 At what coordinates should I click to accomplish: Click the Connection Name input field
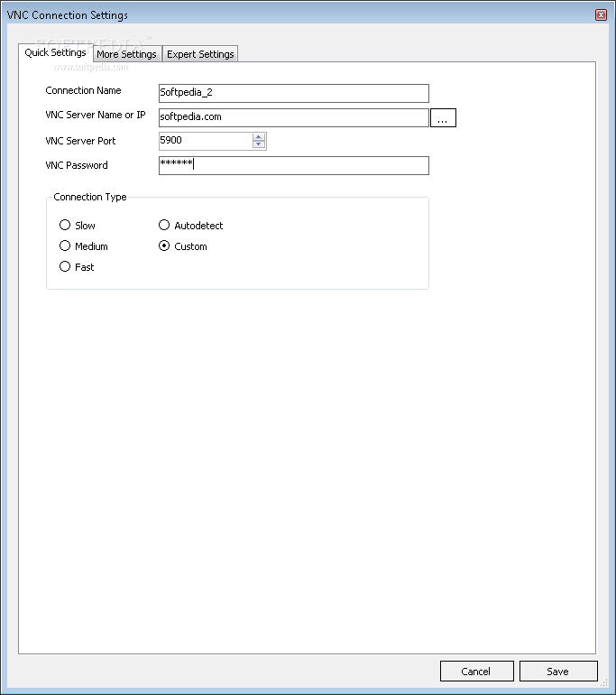point(294,93)
